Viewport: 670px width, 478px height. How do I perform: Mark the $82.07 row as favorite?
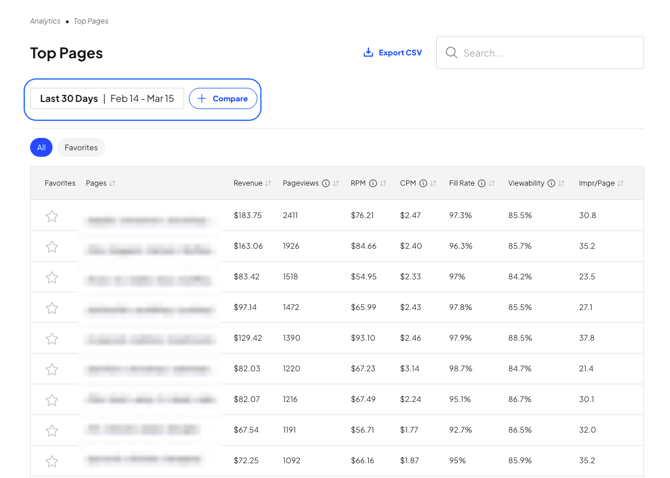pyautogui.click(x=52, y=400)
